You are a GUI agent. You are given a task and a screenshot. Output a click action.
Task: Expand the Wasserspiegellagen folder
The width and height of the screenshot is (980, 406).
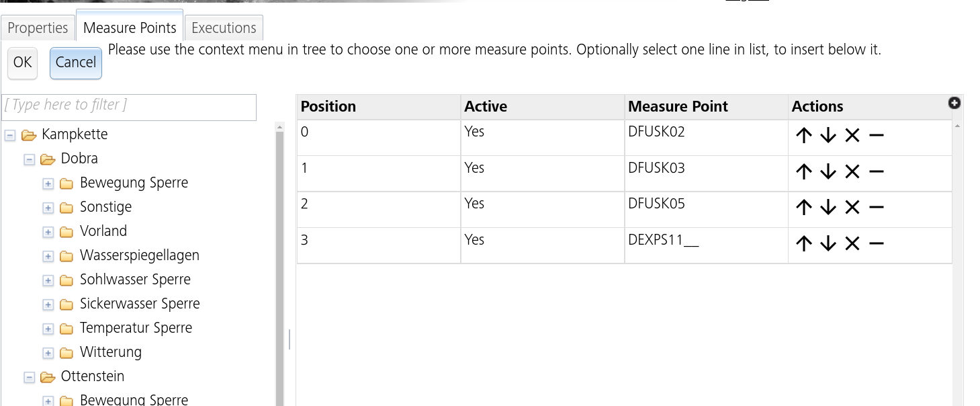click(x=48, y=256)
